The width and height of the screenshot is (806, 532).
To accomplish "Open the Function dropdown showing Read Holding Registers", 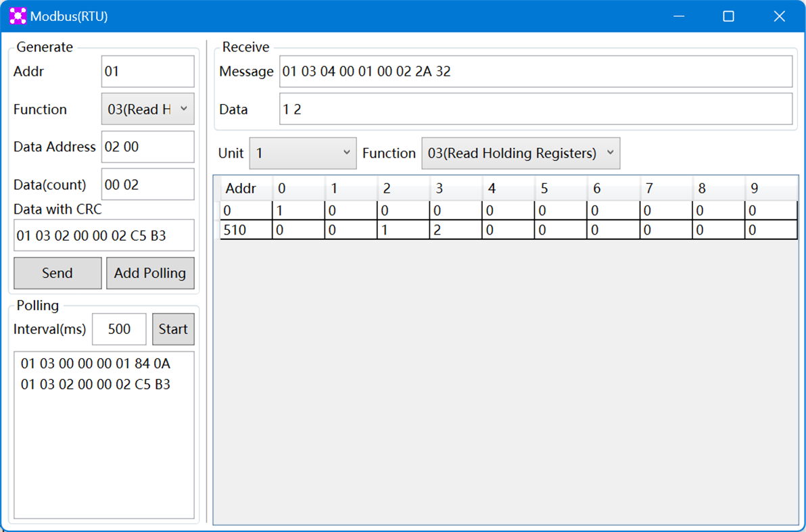I will (x=521, y=153).
